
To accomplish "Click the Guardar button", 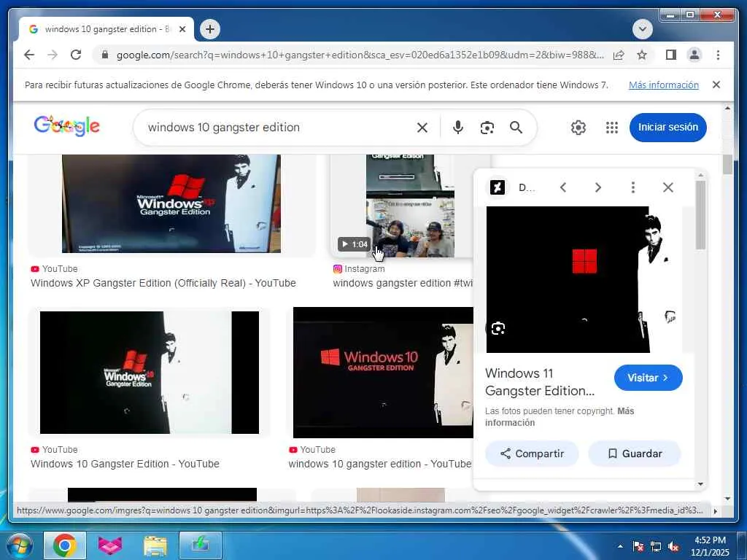I will (635, 454).
